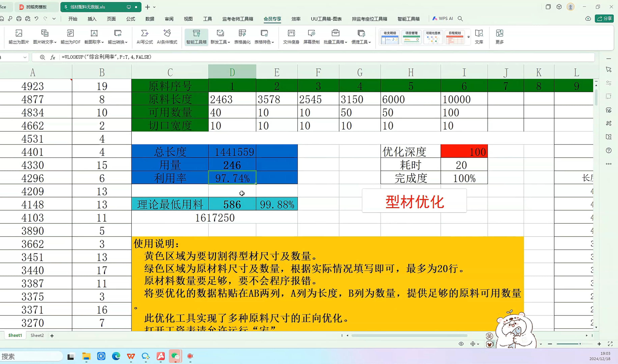Open the new tab dropdown chevron

(x=154, y=7)
